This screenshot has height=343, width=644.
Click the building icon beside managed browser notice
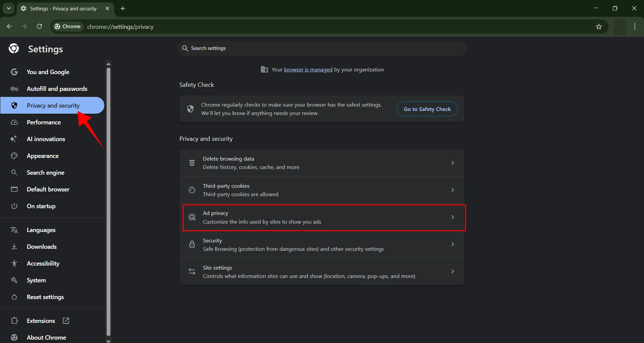[264, 69]
